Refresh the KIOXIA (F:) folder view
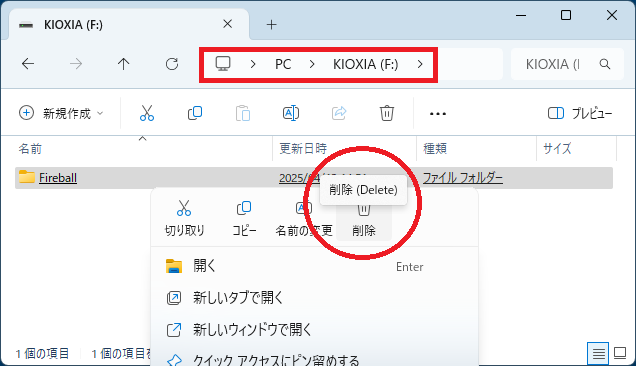636x366 pixels. coord(172,64)
